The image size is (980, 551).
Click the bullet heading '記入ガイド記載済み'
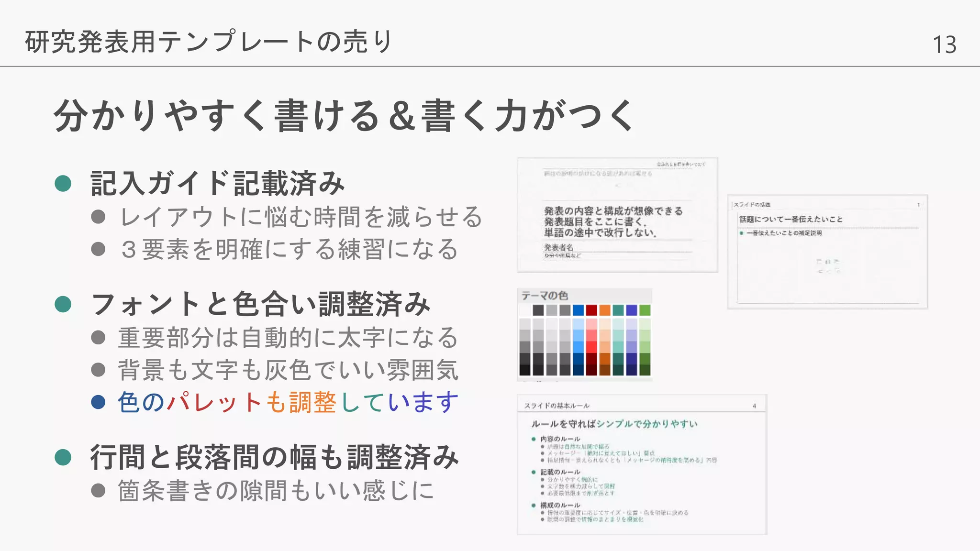pos(218,184)
